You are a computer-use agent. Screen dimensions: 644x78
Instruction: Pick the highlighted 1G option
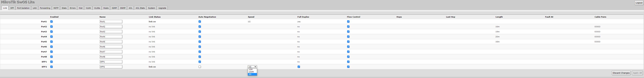click(x=250, y=74)
